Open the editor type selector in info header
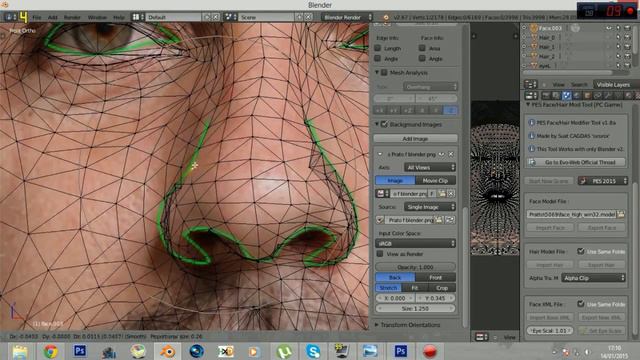Viewport: 640px width, 360px height. [x=10, y=17]
